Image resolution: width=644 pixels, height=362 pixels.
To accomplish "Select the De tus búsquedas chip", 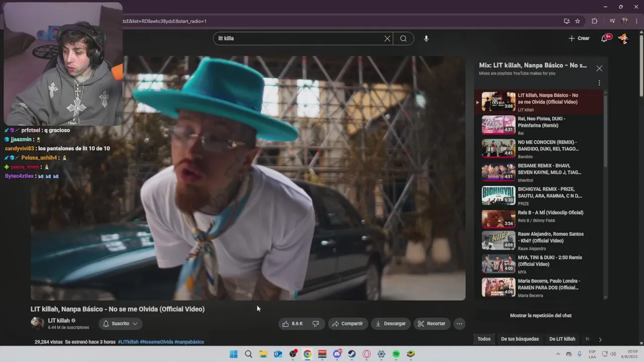I will [520, 339].
